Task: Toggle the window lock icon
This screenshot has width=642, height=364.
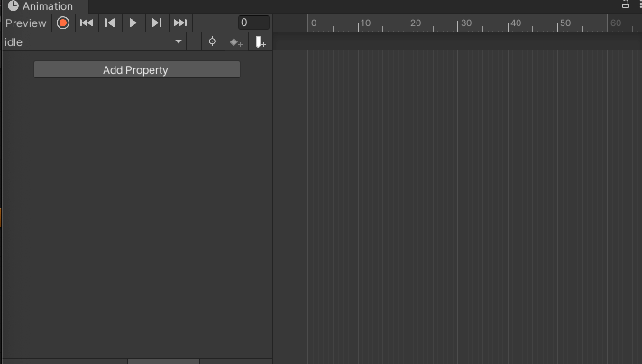Action: tap(626, 5)
